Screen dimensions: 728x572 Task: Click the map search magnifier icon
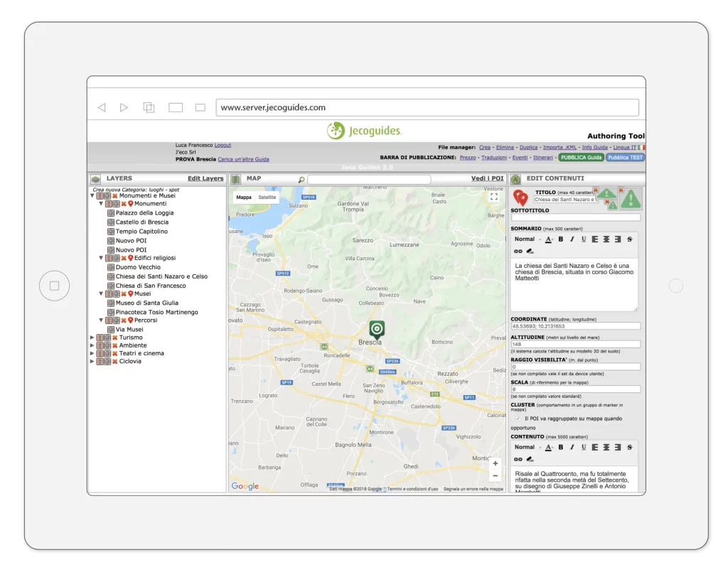(x=301, y=180)
